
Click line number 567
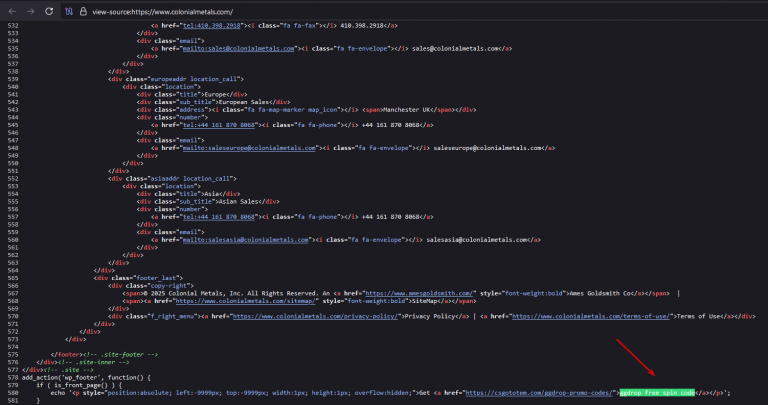coord(13,293)
